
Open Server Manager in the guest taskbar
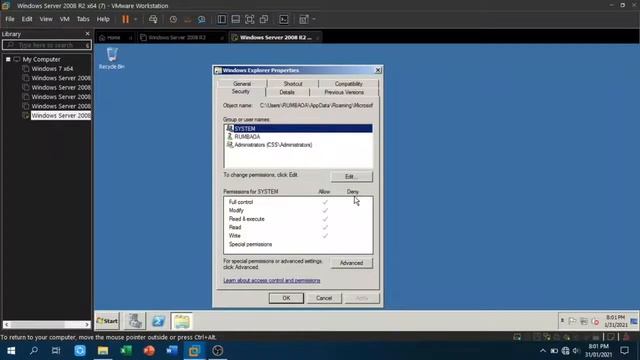pyautogui.click(x=135, y=321)
